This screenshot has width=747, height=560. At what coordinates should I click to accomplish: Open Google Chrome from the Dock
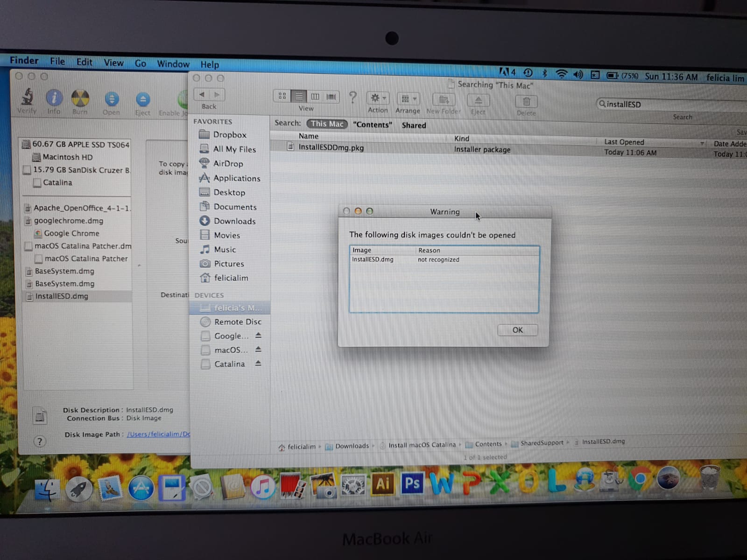pos(640,480)
